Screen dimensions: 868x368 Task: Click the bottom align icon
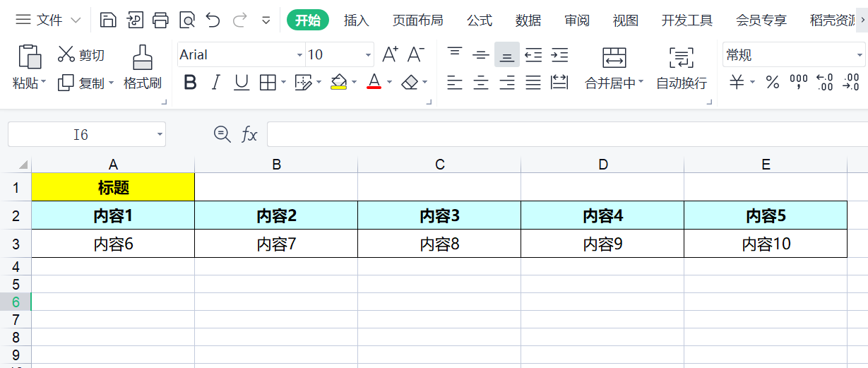tap(507, 54)
